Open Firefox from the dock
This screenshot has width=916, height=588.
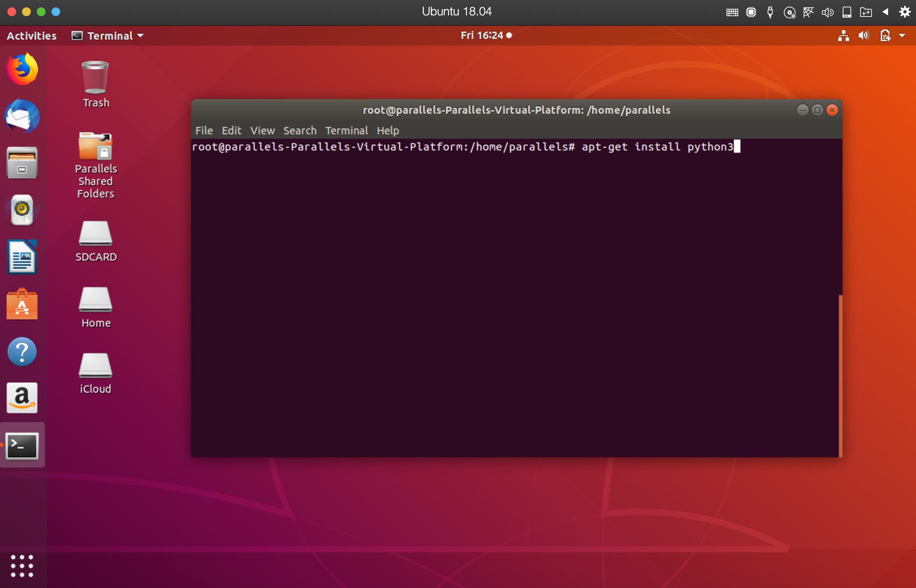pos(22,69)
